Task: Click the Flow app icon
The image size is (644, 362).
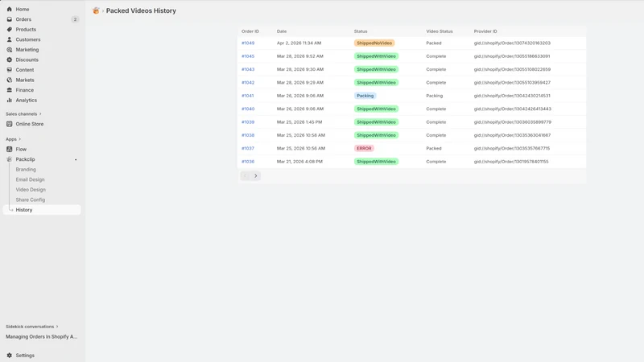Action: (10, 150)
